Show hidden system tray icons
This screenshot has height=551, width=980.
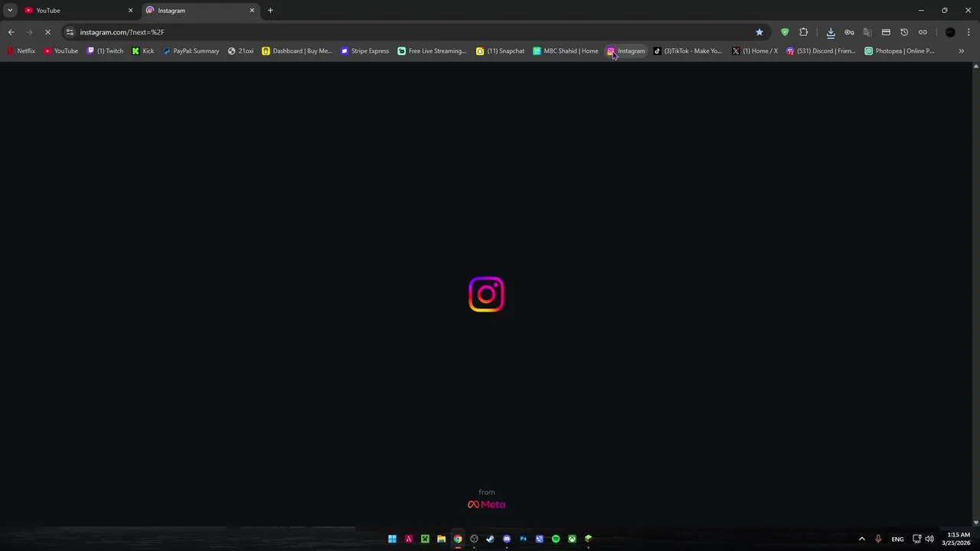[x=861, y=539]
